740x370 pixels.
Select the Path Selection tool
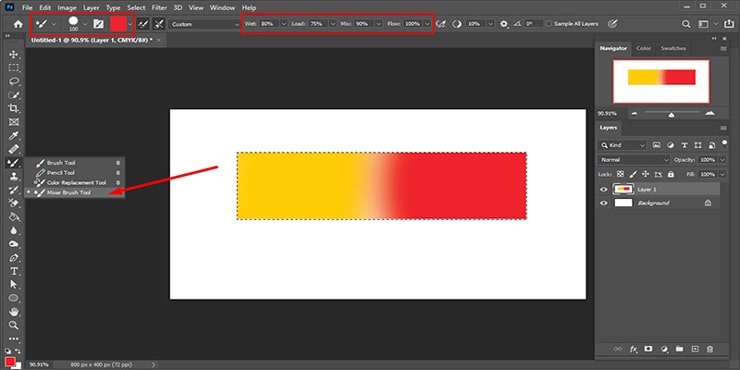pyautogui.click(x=14, y=285)
